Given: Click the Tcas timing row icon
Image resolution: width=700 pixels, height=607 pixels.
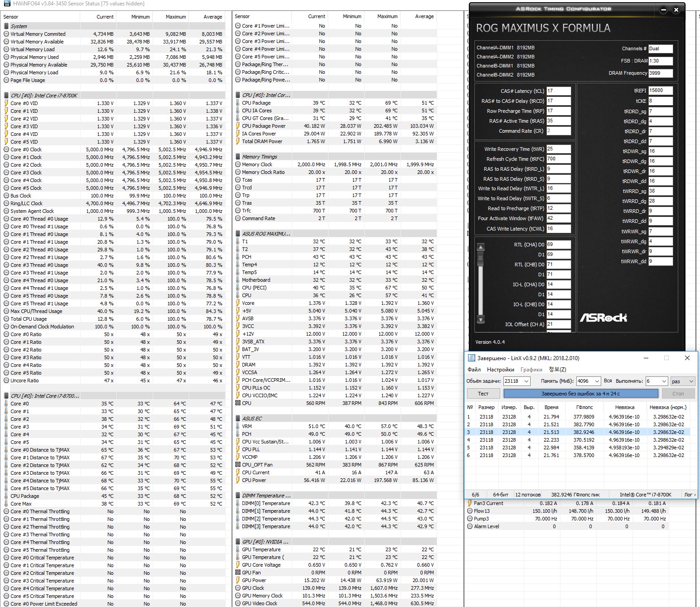Looking at the screenshot, I should (x=238, y=180).
